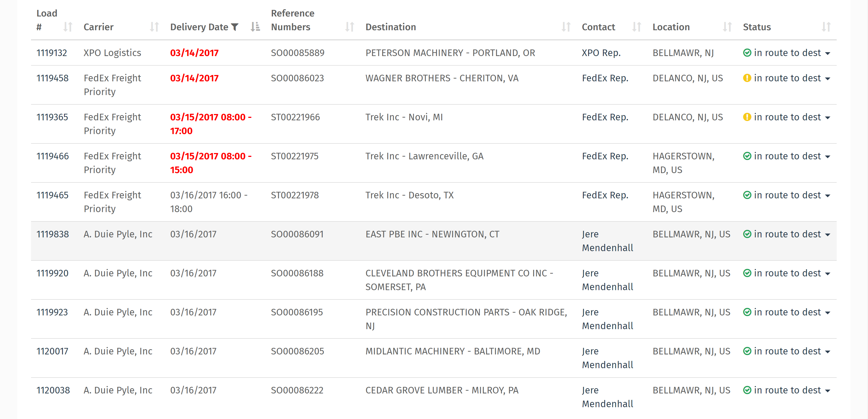Click the Delivery Date column header
The image size is (868, 419).
[x=199, y=27]
